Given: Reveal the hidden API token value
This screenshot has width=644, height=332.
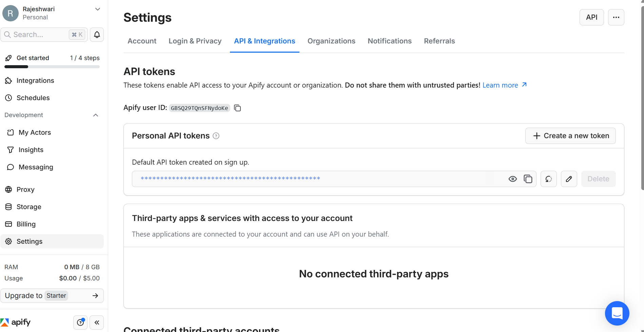Looking at the screenshot, I should (513, 179).
